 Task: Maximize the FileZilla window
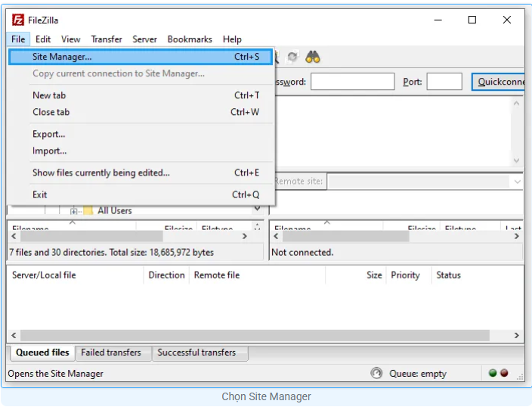point(472,20)
